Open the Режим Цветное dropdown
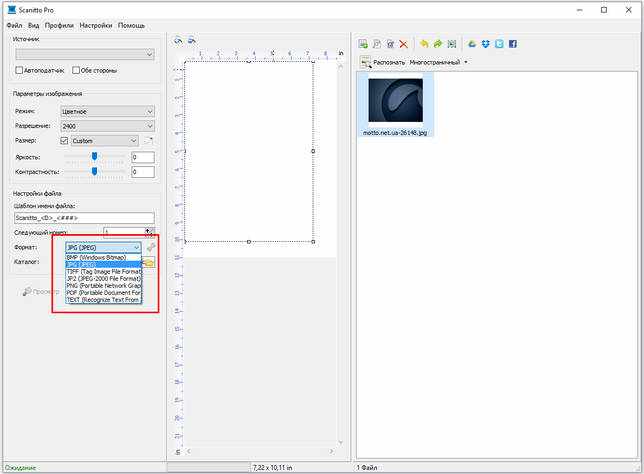This screenshot has width=644, height=474. (x=108, y=111)
